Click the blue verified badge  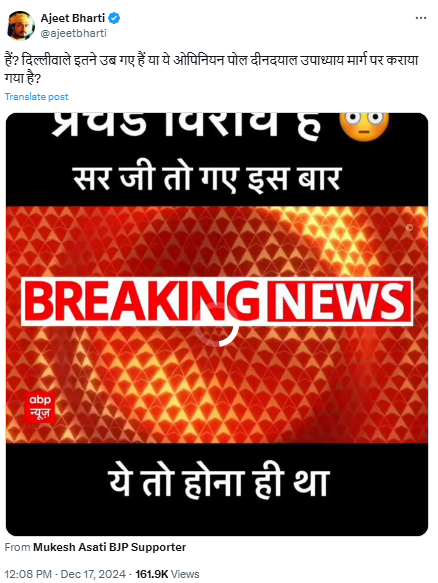coord(114,18)
